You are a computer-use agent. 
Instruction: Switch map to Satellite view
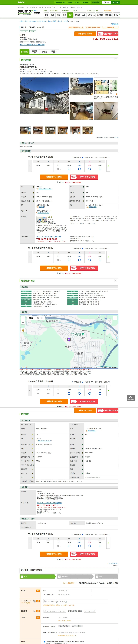pos(40,318)
